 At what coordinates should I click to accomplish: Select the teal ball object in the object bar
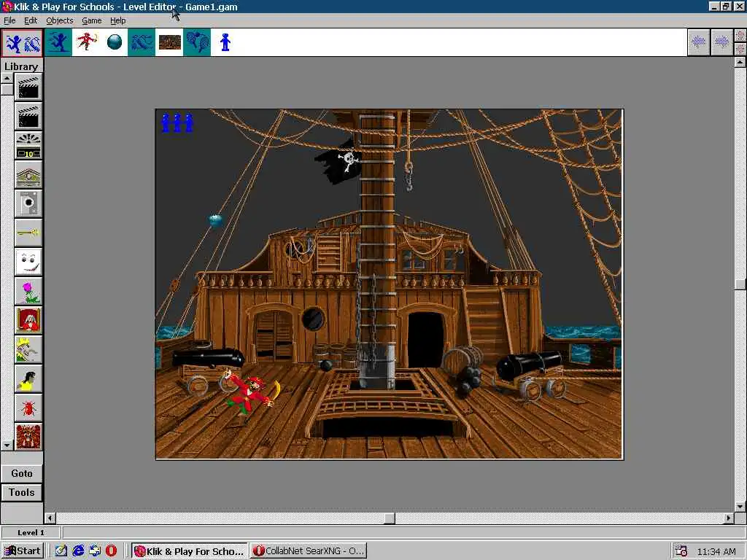pos(115,42)
